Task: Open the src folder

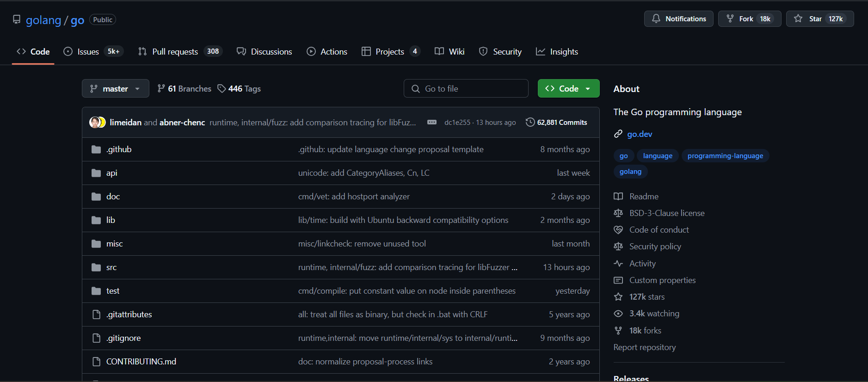Action: [111, 267]
